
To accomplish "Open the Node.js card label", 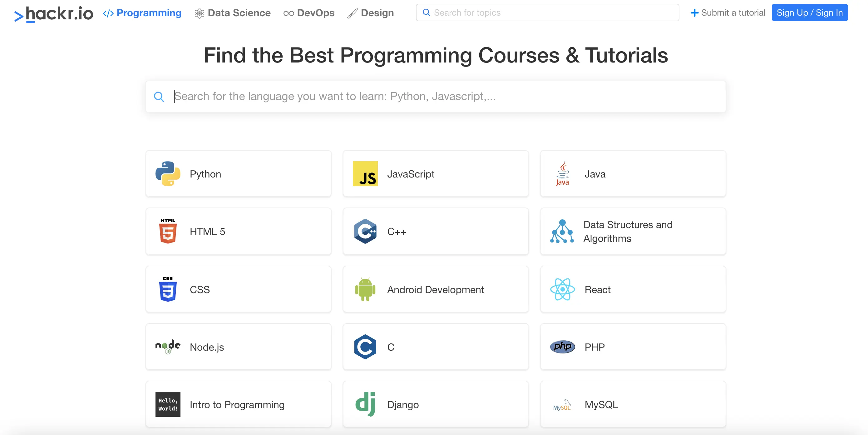I will coord(207,347).
